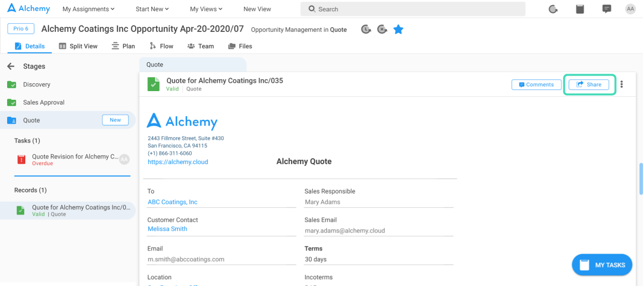Click the blue Quote stage folder icon
This screenshot has height=286, width=644.
[x=11, y=120]
